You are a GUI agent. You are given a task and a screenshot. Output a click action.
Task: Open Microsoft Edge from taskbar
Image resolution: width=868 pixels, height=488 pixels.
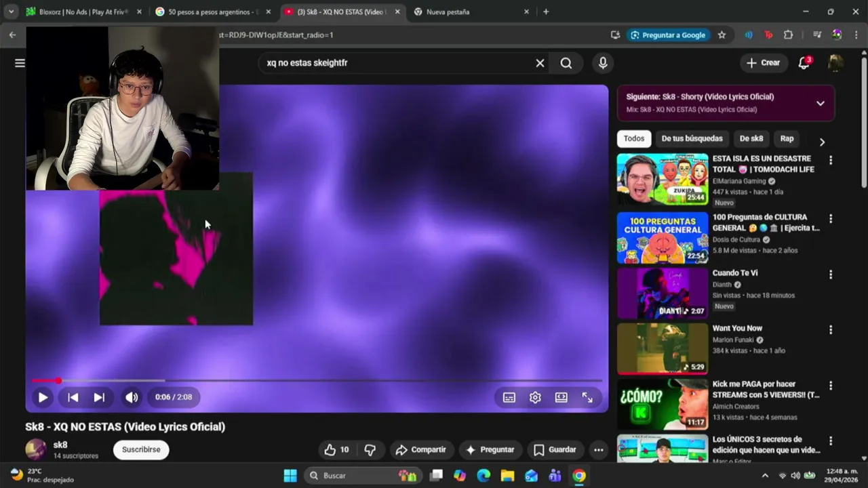tap(484, 476)
